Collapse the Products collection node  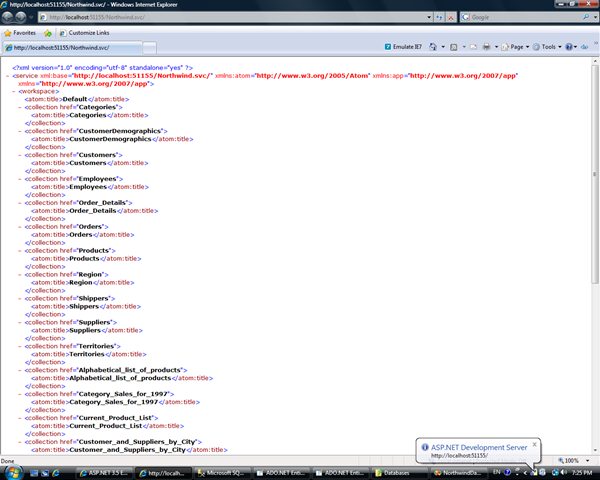20,251
